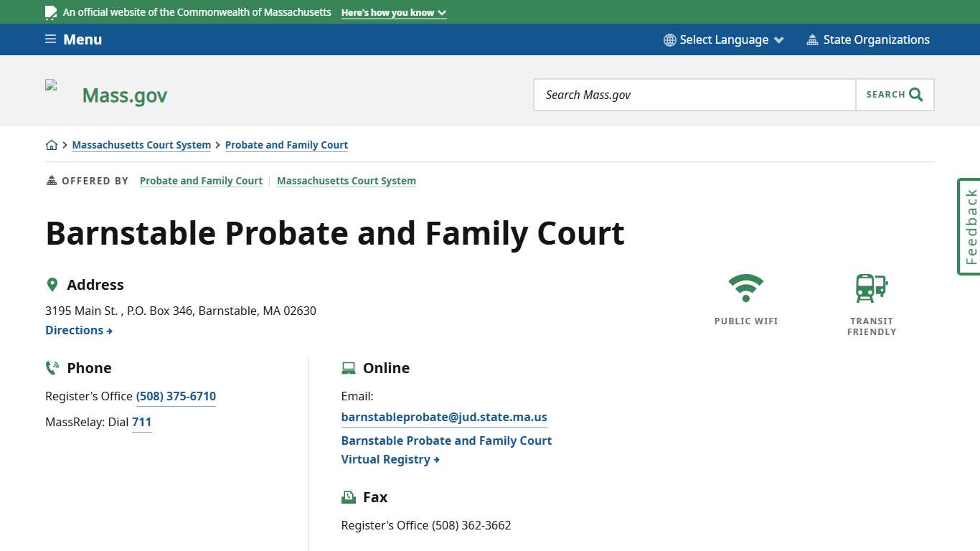This screenshot has height=551, width=980.
Task: Click the Public WiFi icon
Action: 745,286
